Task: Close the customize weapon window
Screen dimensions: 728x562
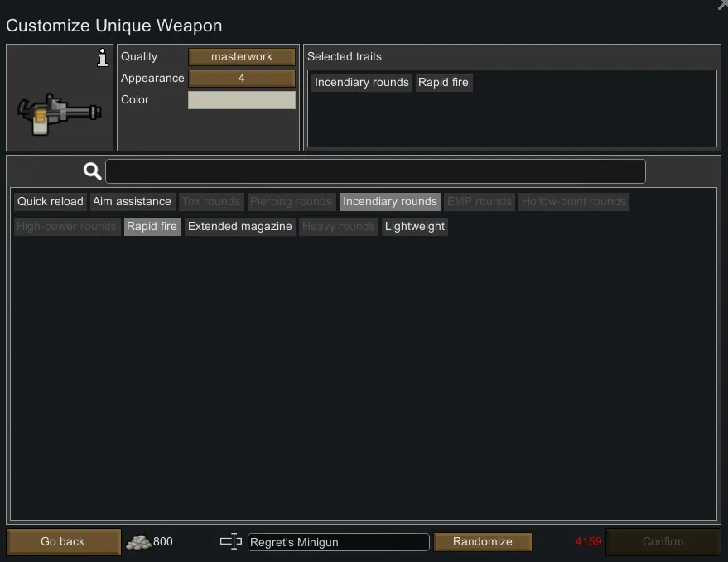Action: click(x=722, y=5)
